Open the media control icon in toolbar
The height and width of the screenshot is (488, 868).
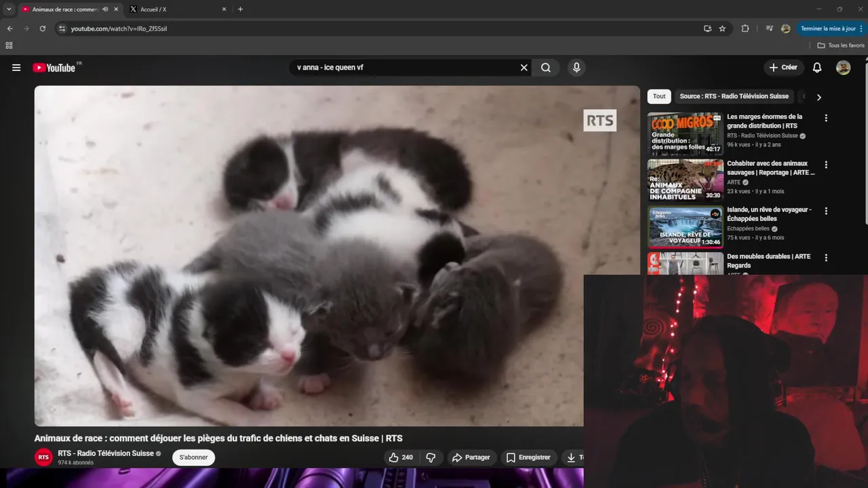coord(769,28)
